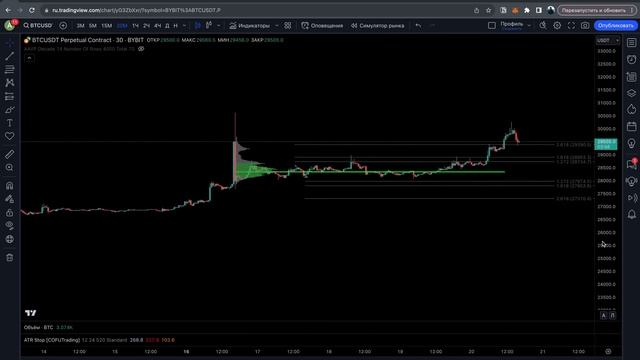Open the chats panel with red badge
Screen dimensions: 640x360
(631, 164)
